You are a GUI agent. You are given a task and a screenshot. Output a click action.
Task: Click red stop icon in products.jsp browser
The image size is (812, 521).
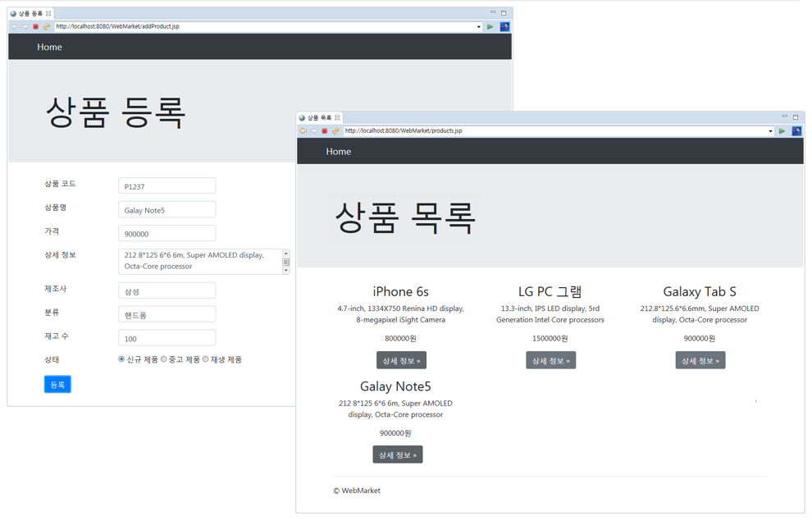[325, 131]
